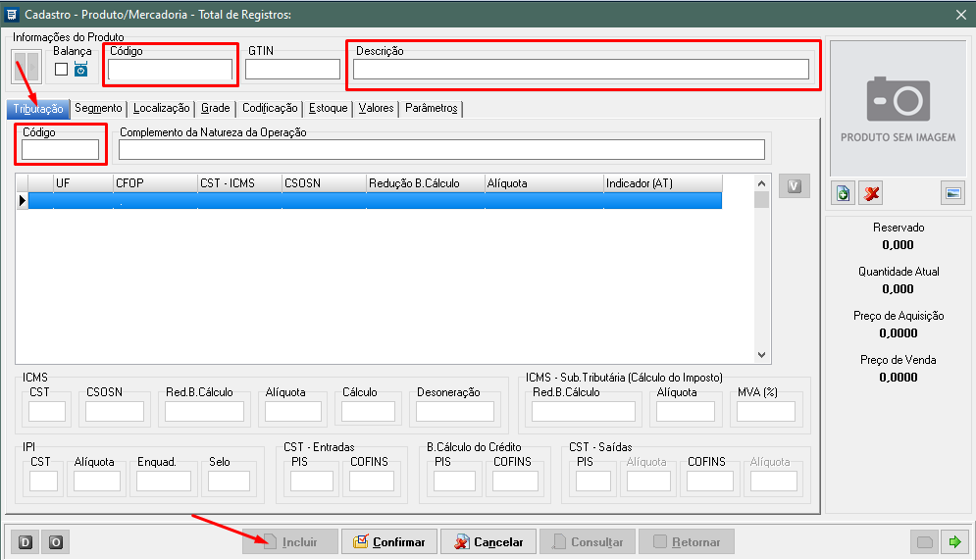The height and width of the screenshot is (560, 976).
Task: Open the Segmento tab
Action: pyautogui.click(x=98, y=109)
